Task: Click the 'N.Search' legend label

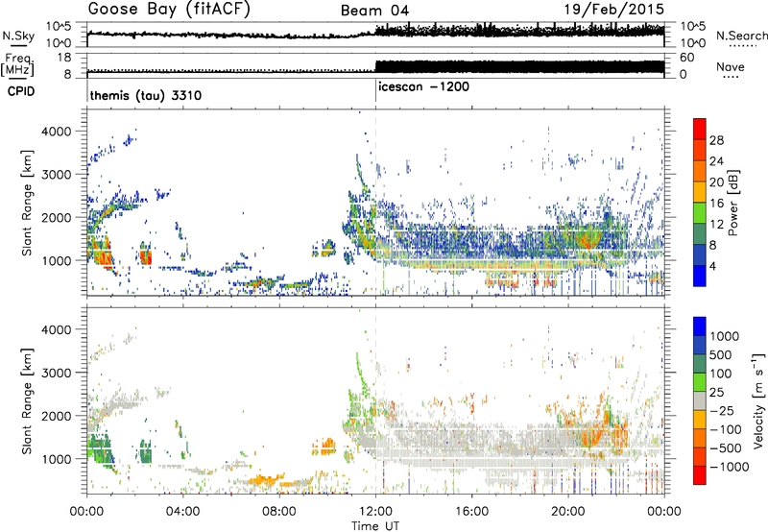Action: (x=741, y=36)
